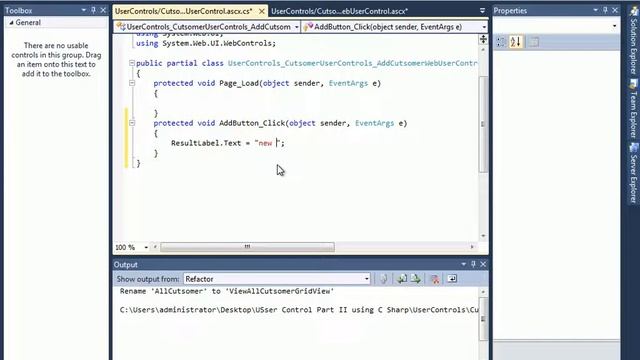The image size is (640, 360).
Task: Sort Properties alphabetically
Action: (x=516, y=42)
